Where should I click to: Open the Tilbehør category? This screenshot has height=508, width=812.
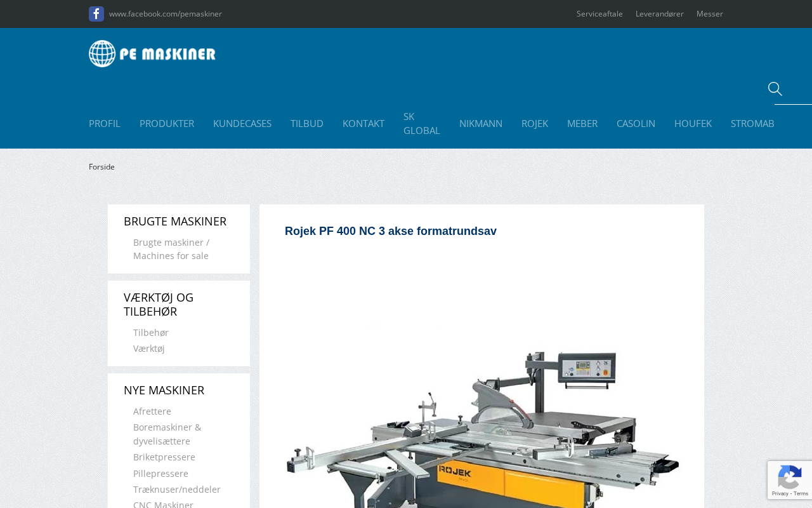(x=151, y=333)
